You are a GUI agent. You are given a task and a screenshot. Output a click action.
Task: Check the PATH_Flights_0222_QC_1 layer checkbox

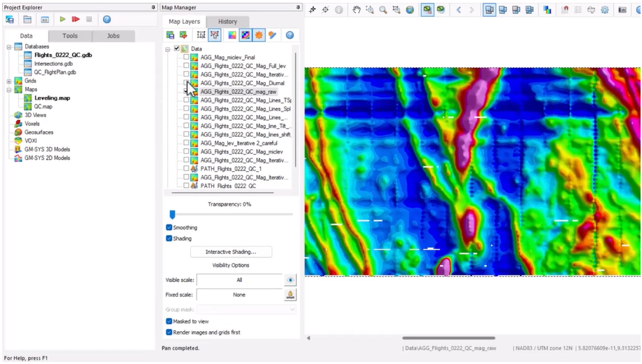pyautogui.click(x=187, y=168)
